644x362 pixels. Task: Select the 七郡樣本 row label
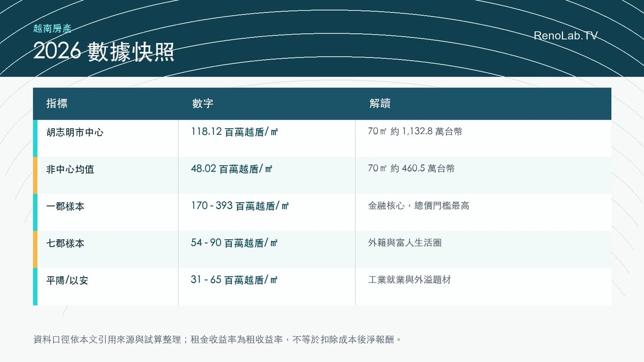65,243
